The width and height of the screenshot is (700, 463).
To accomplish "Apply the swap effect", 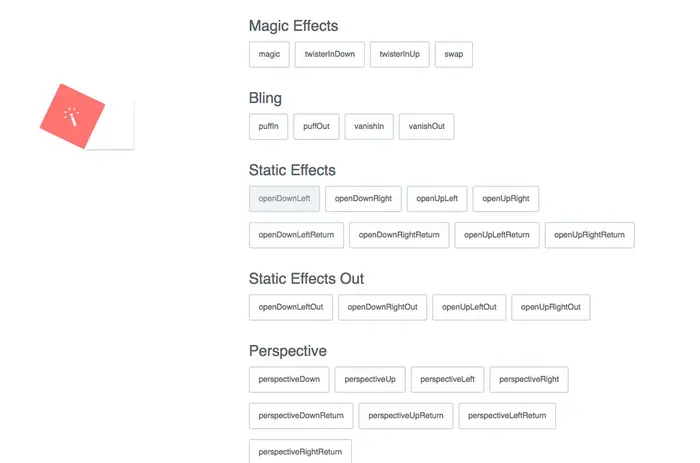I will (x=454, y=54).
